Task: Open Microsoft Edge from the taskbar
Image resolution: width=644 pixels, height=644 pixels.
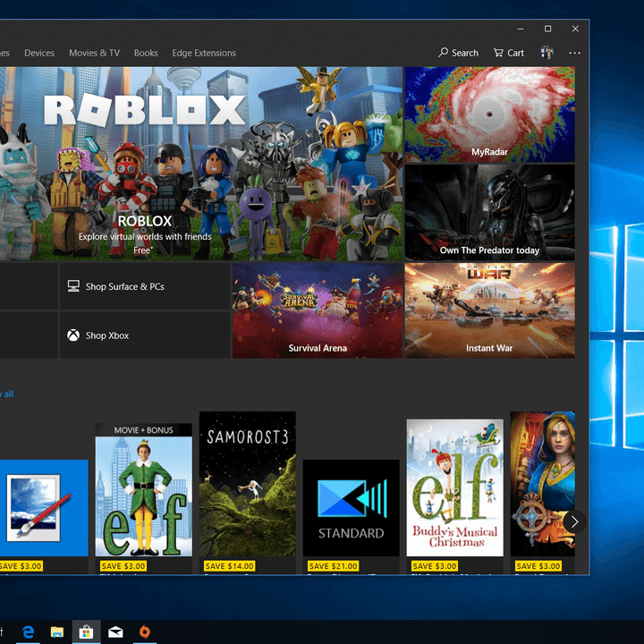Action: click(x=28, y=631)
